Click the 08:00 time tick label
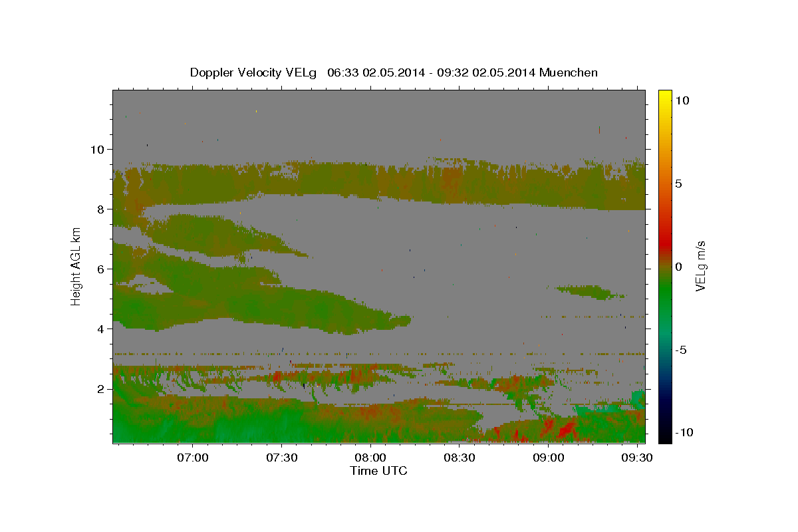798x532 pixels. (x=370, y=458)
